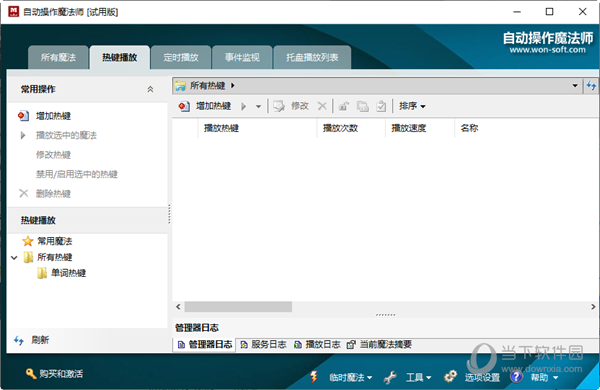Maximize the window
The height and width of the screenshot is (390, 600).
click(x=549, y=12)
